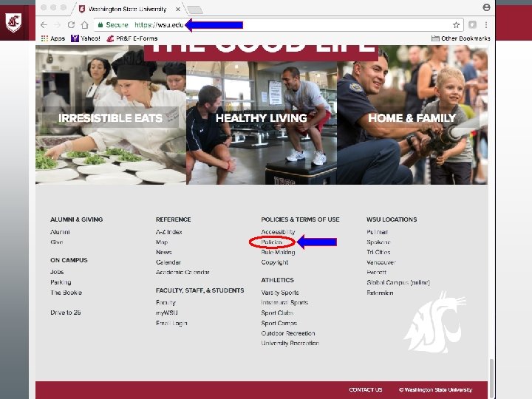Click the Policies link in the footer
The width and height of the screenshot is (532, 399).
tap(272, 242)
